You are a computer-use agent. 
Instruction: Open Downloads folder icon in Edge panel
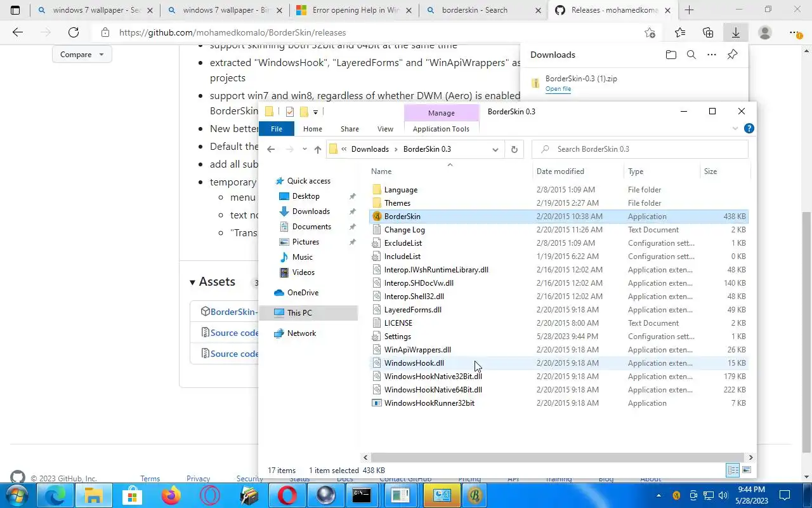point(671,55)
